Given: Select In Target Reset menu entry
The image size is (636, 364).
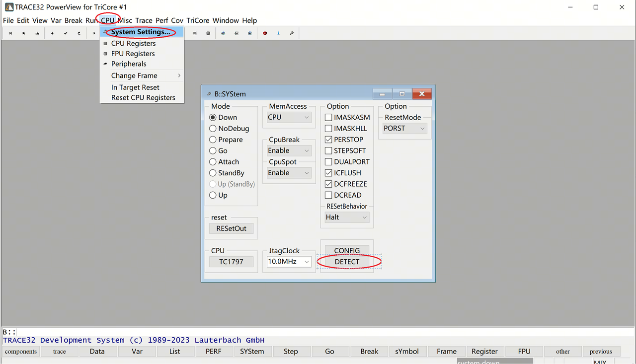Looking at the screenshot, I should (x=142, y=87).
